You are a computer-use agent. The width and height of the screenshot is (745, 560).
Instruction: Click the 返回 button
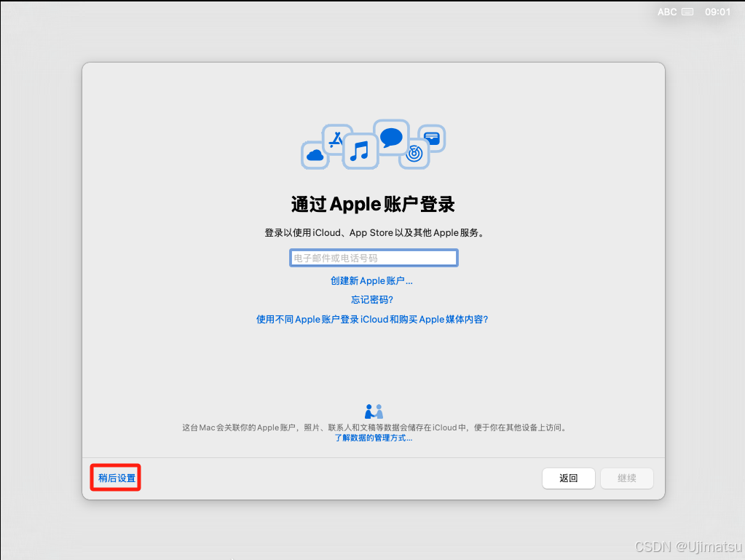point(568,478)
